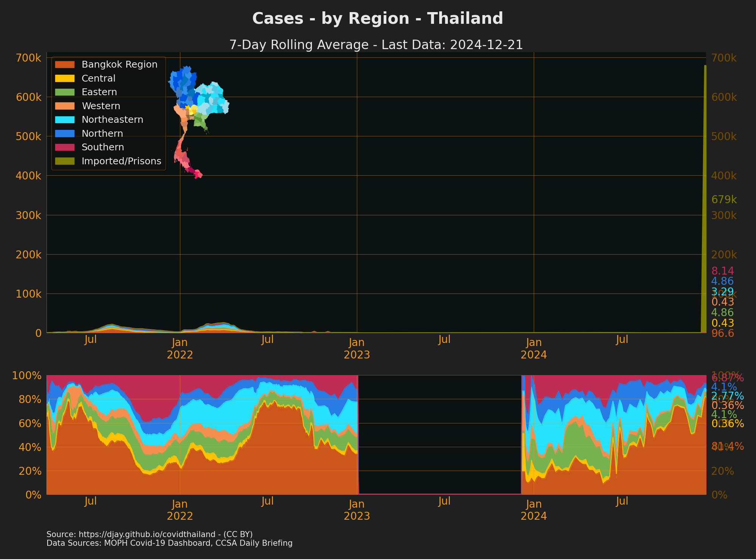Viewport: 756px width, 559px height.
Task: Click 'Jan 2023' on the upper chart axis
Action: click(357, 349)
